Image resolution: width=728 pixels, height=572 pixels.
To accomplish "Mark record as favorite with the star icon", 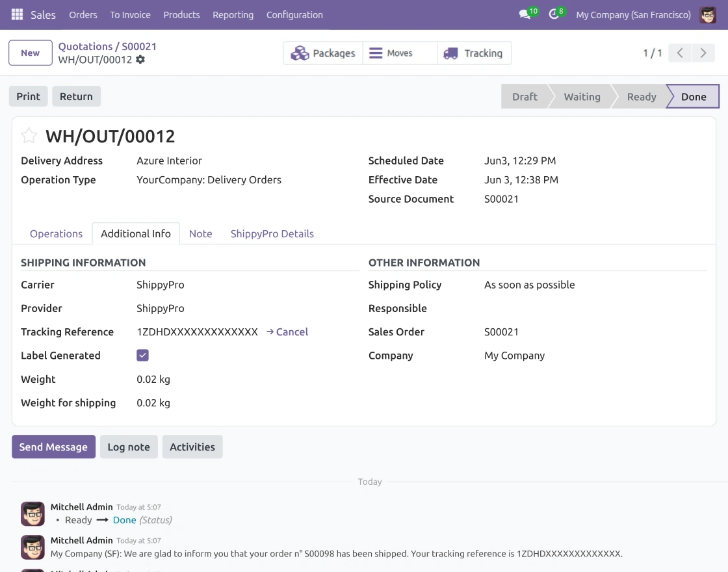I will click(x=29, y=136).
